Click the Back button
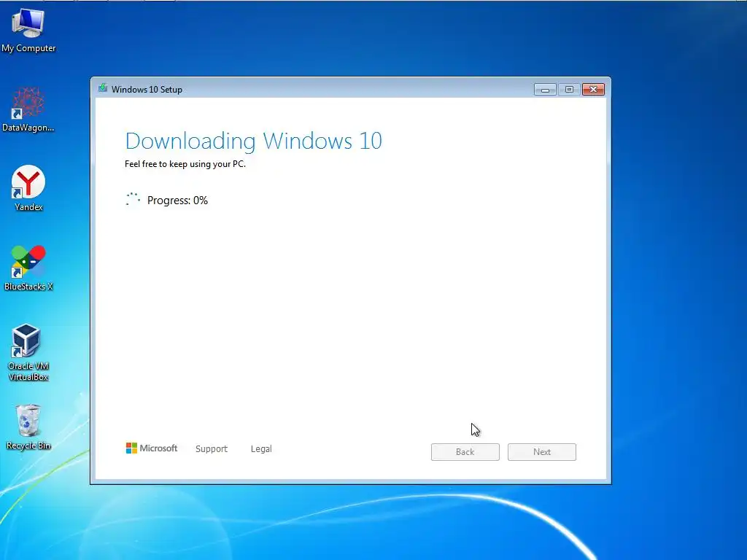Image resolution: width=747 pixels, height=560 pixels. [465, 452]
